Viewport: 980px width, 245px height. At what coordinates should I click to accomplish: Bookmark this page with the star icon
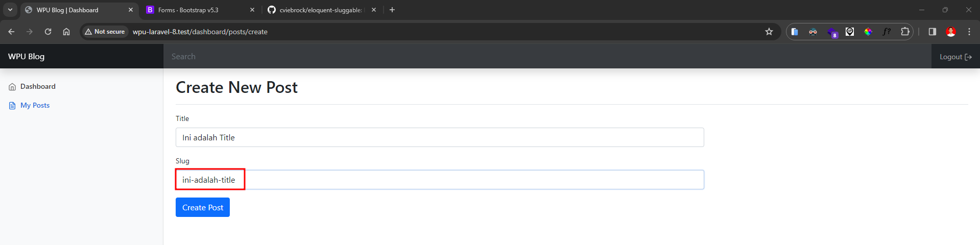coord(769,32)
